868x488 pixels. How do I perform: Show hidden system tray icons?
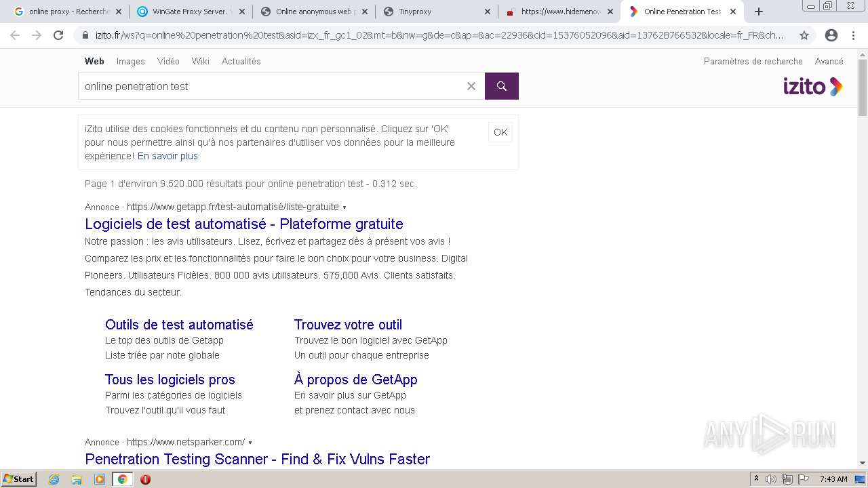click(756, 479)
